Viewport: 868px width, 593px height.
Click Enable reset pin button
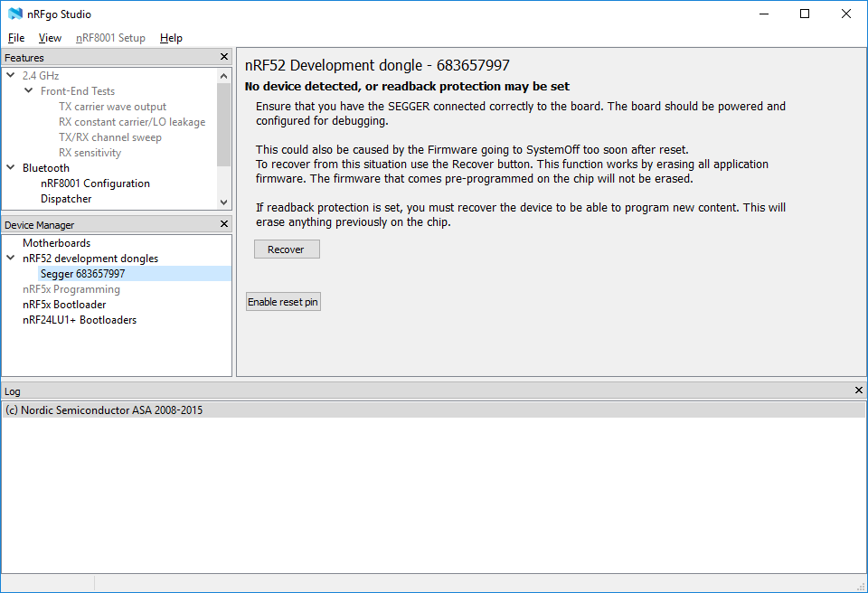point(283,302)
